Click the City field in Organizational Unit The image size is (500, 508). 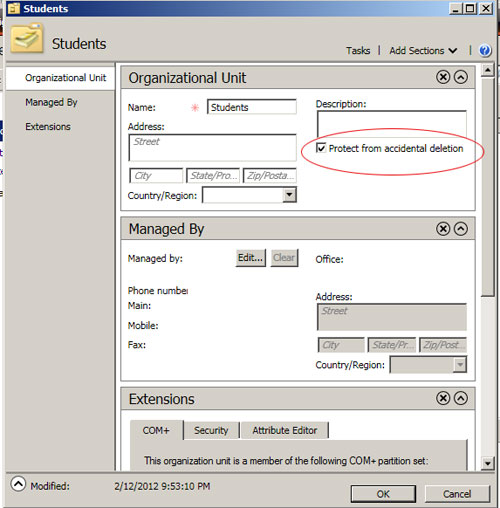pyautogui.click(x=156, y=175)
